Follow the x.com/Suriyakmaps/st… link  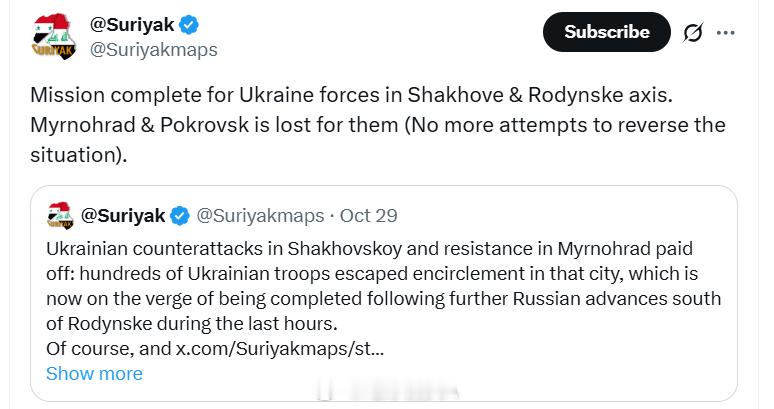click(280, 348)
